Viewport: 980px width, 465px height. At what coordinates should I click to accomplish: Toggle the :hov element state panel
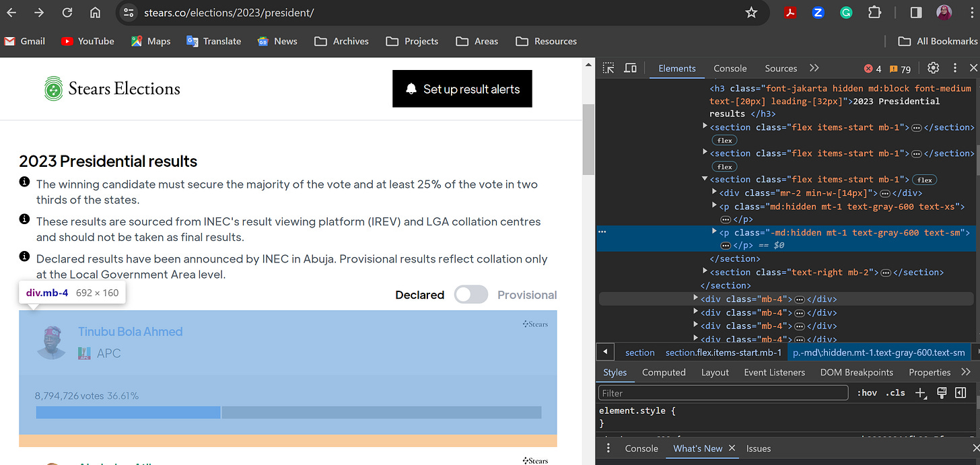coord(867,393)
